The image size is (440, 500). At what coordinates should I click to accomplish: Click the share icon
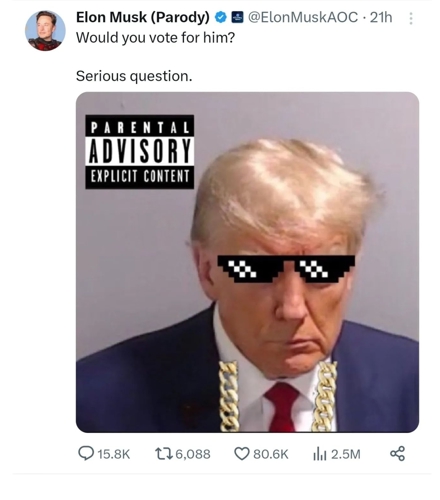coord(397,454)
